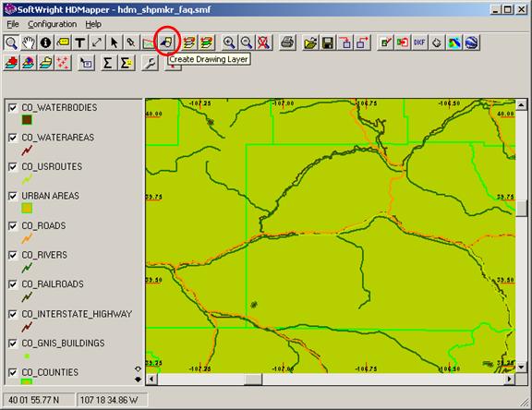Click the export arrow-out-of-box icon
Screen dimensions: 532x410
pyautogui.click(x=362, y=42)
